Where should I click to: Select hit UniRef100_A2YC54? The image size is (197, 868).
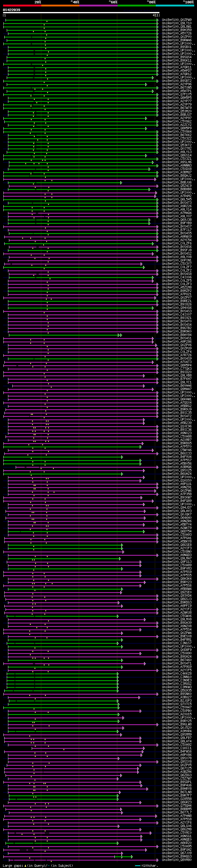point(176,240)
